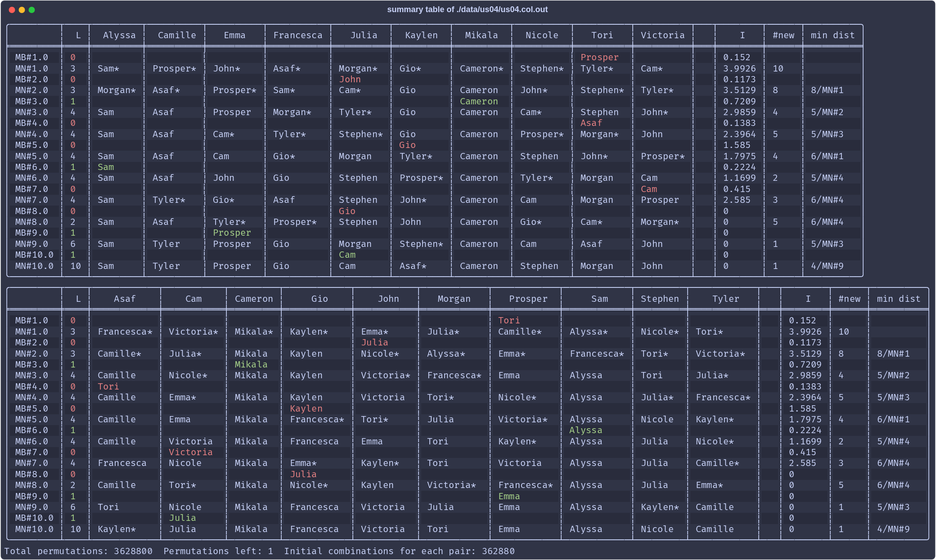936x560 pixels.
Task: Select the 'Asaf' column header
Action: tap(125, 299)
